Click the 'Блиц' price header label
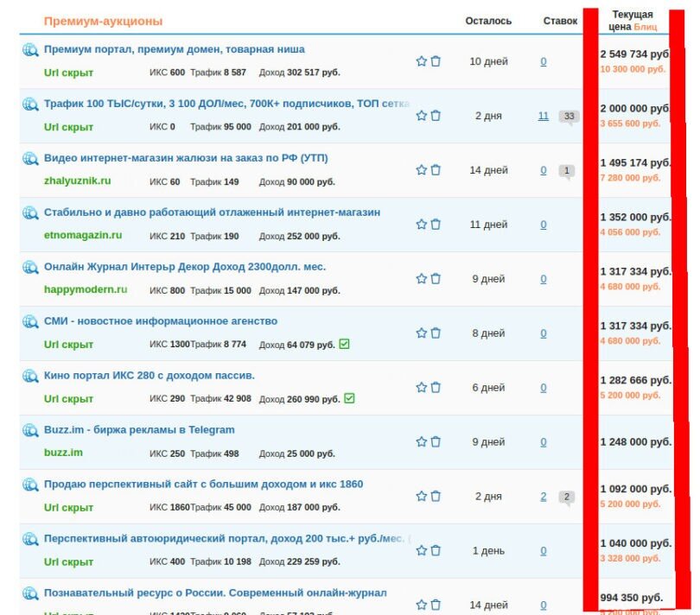The image size is (700, 615). (x=646, y=27)
